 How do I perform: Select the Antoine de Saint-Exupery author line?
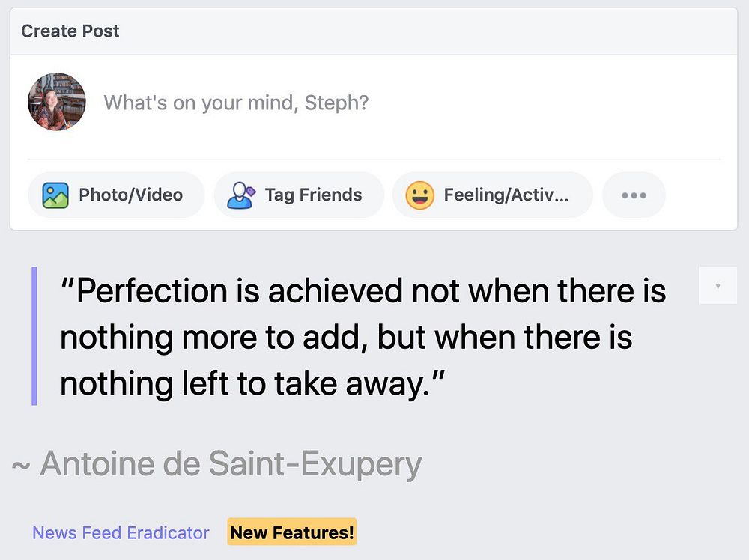point(217,463)
